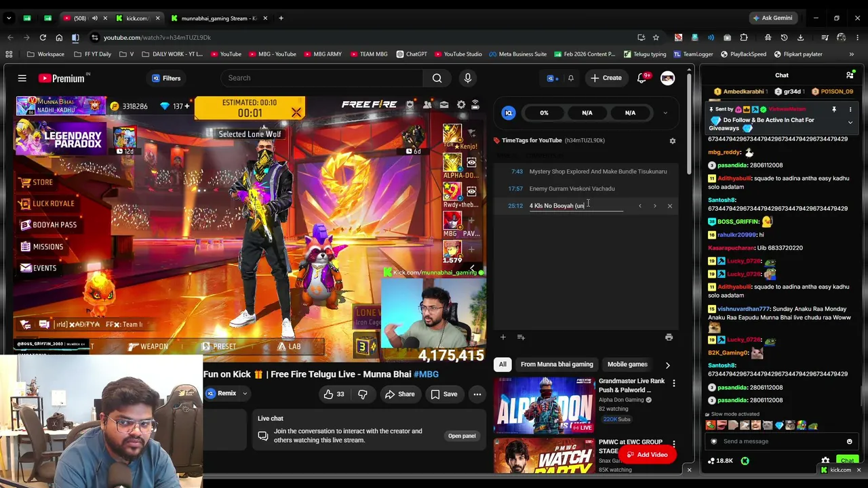The image size is (868, 488).
Task: Nudge 25:12 tag time backward arrow
Action: click(639, 205)
